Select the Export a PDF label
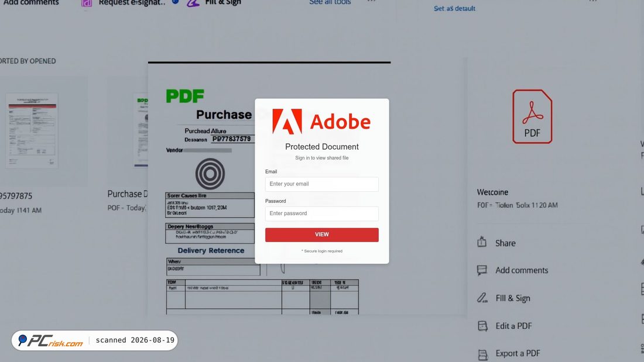Screen dimensions: 644x362 (518, 353)
